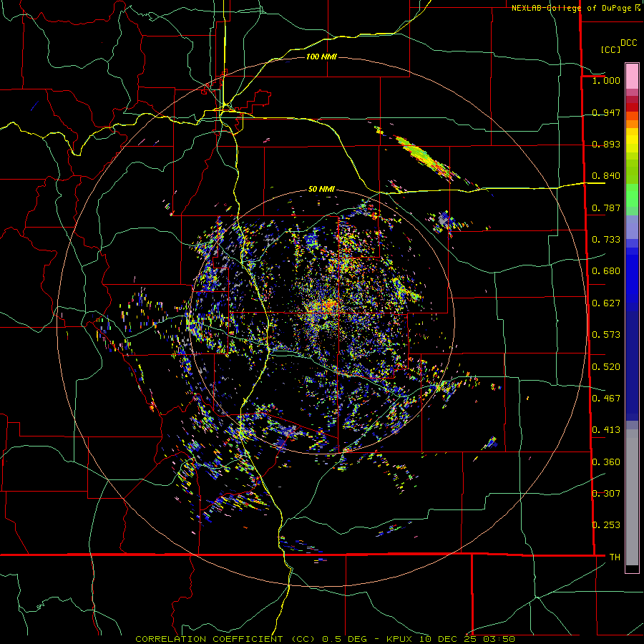Image resolution: width=644 pixels, height=644 pixels.
Task: Click the pink top segment of color bar
Action: click(x=632, y=76)
